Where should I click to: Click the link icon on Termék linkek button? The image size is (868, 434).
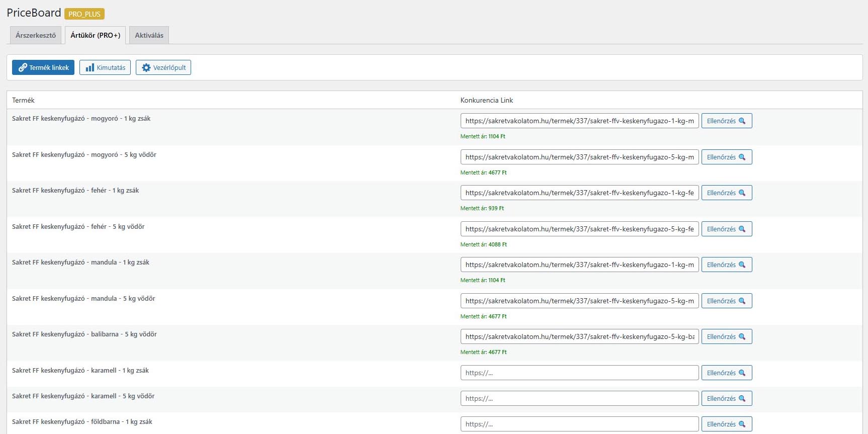23,67
